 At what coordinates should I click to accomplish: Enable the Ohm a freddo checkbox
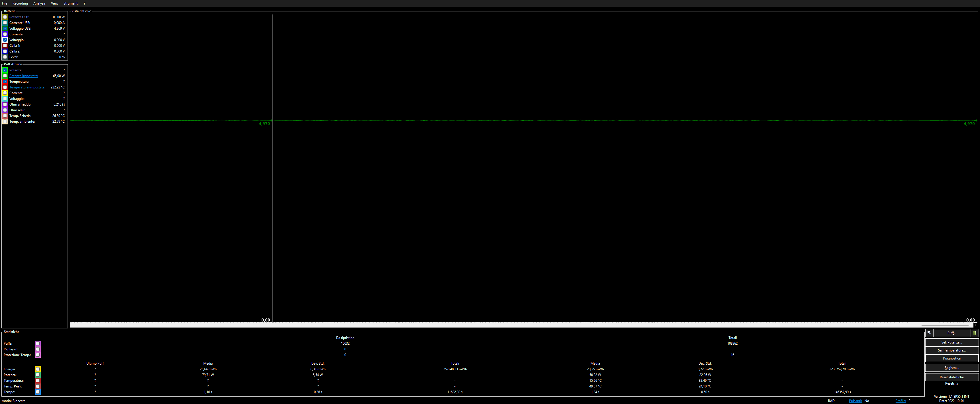point(5,104)
